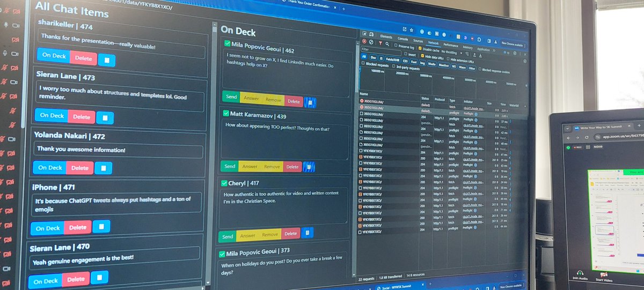Open the DevTools settings gear
Screen dimensions: 644x290
[515, 53]
